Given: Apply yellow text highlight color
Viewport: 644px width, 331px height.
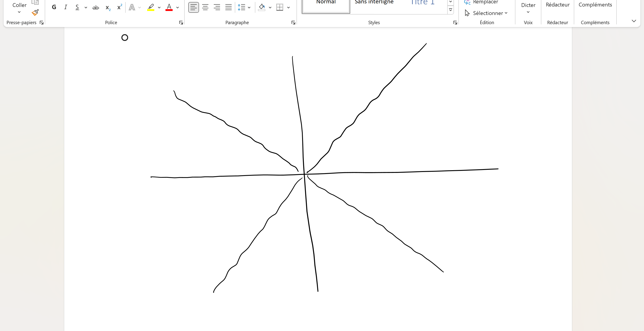Looking at the screenshot, I should (x=150, y=7).
